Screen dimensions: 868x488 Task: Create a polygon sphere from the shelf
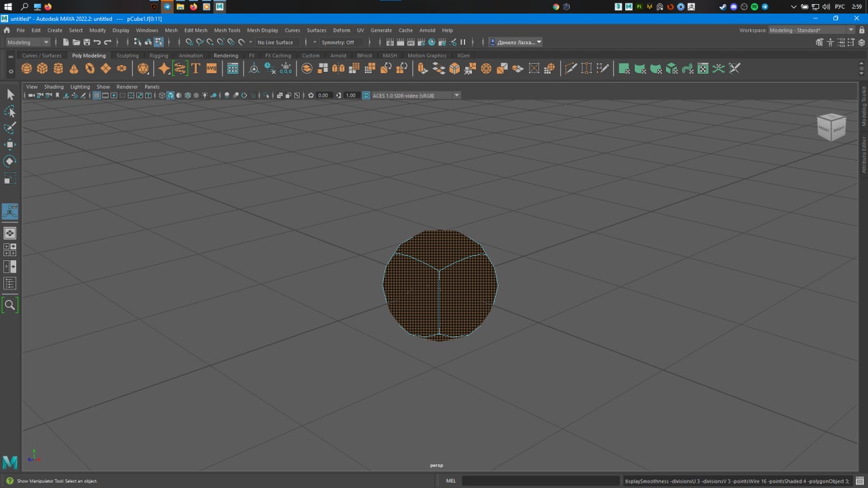[x=26, y=68]
